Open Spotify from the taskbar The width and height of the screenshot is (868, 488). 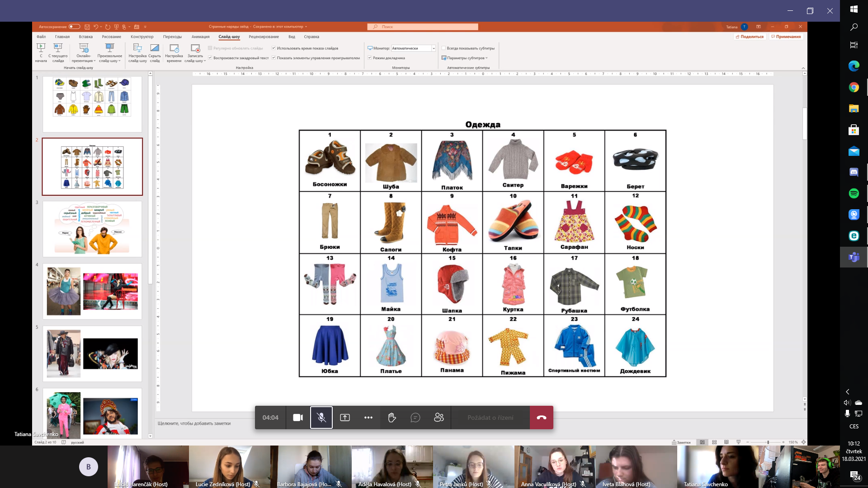[x=854, y=193]
